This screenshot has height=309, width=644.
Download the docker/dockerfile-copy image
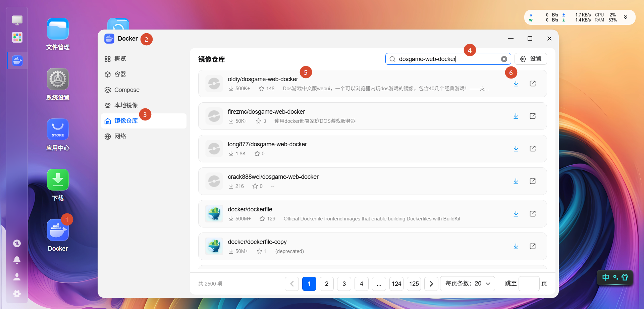(x=516, y=246)
